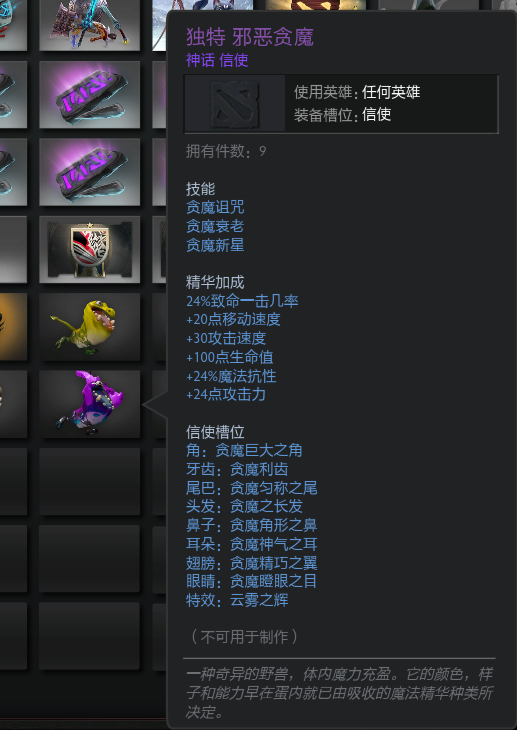Click the 拥有件数：9 count label

click(x=226, y=151)
